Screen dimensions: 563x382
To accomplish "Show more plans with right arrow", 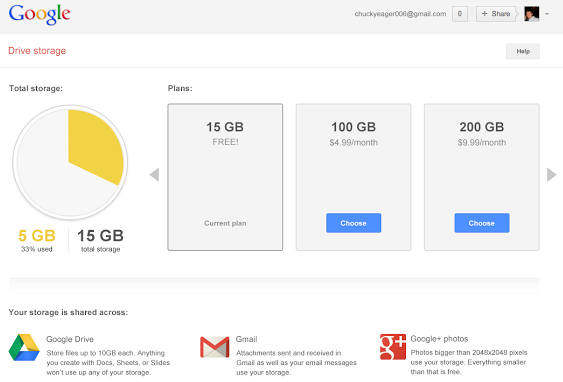I will coord(552,175).
